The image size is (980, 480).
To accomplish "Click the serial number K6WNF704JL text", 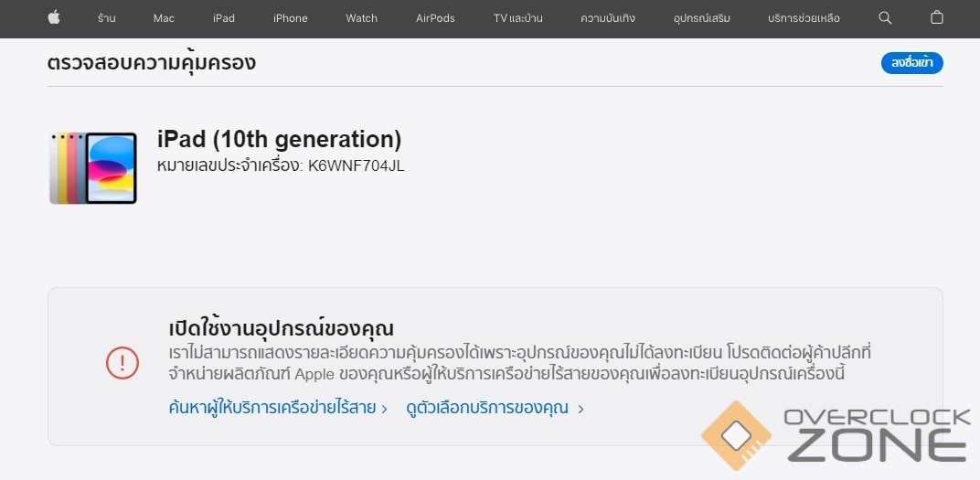I will [356, 165].
